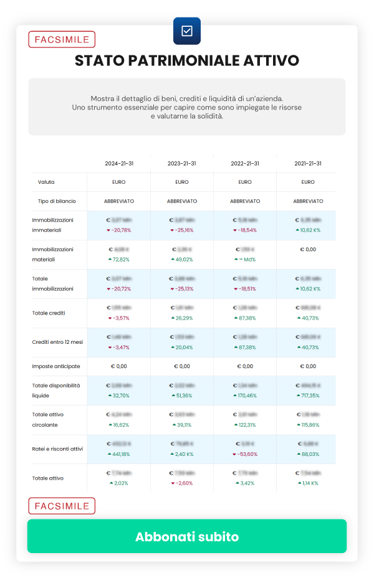374x588 pixels.
Task: Select the 2023-21-31 column header
Action: (182, 164)
